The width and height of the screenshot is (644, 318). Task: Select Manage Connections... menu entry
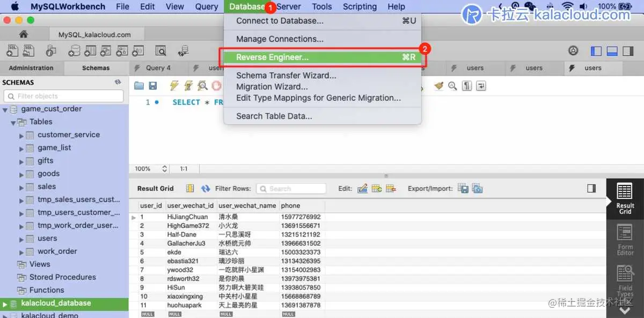tap(323, 39)
